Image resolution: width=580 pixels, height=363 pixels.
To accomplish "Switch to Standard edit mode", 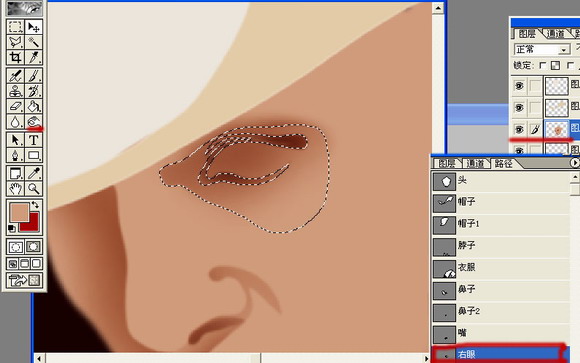I will [15, 247].
